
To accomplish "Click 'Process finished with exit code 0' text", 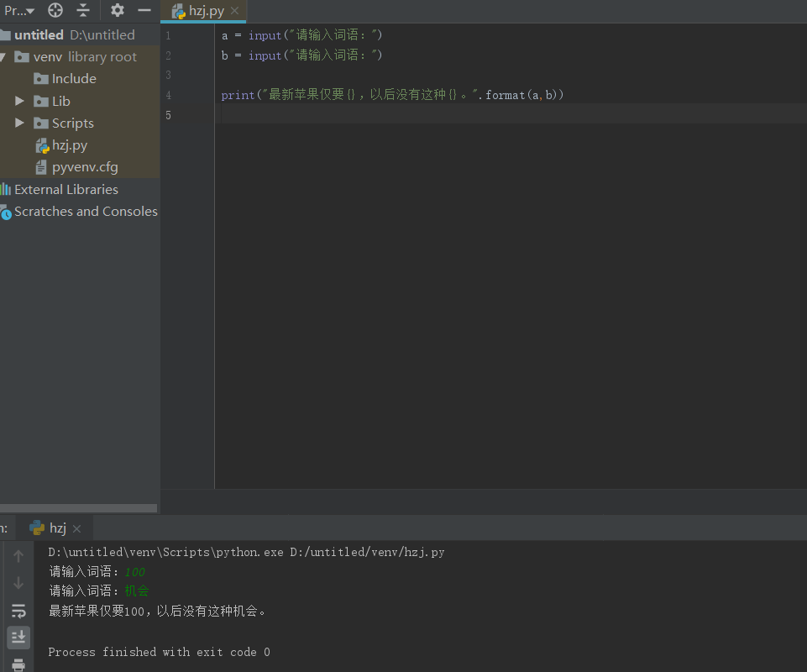I will 159,652.
